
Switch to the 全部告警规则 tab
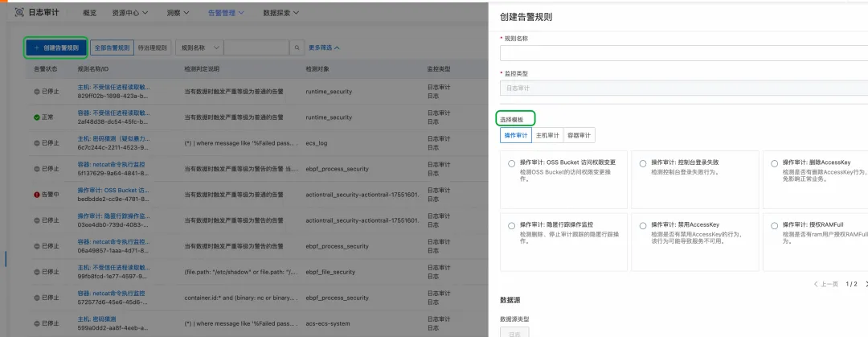(x=113, y=47)
